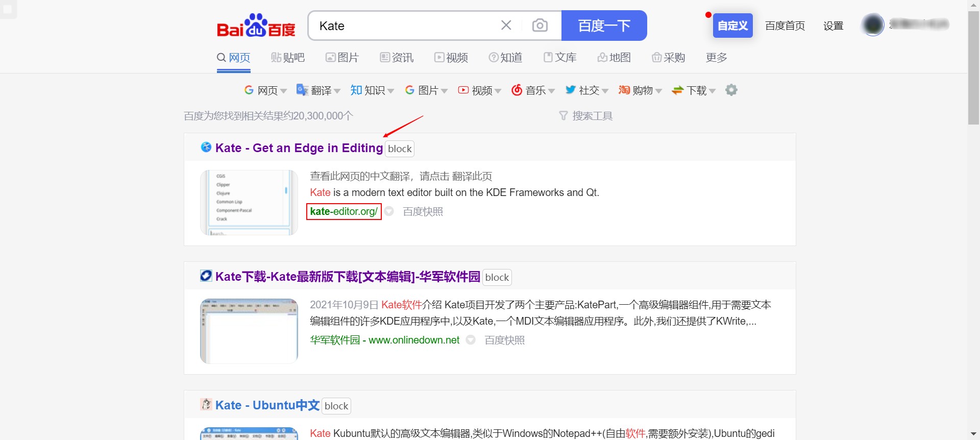
Task: Open Kate - Get an Edge in Editing result
Action: (299, 148)
